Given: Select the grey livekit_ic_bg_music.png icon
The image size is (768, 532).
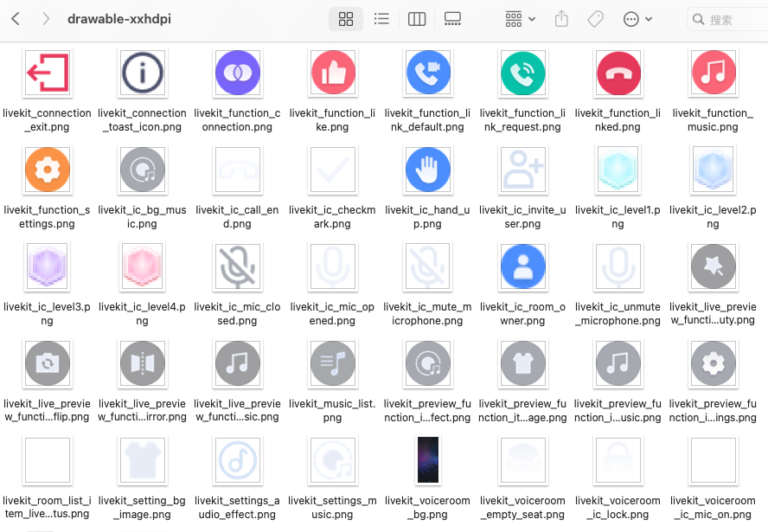Looking at the screenshot, I should 142,170.
